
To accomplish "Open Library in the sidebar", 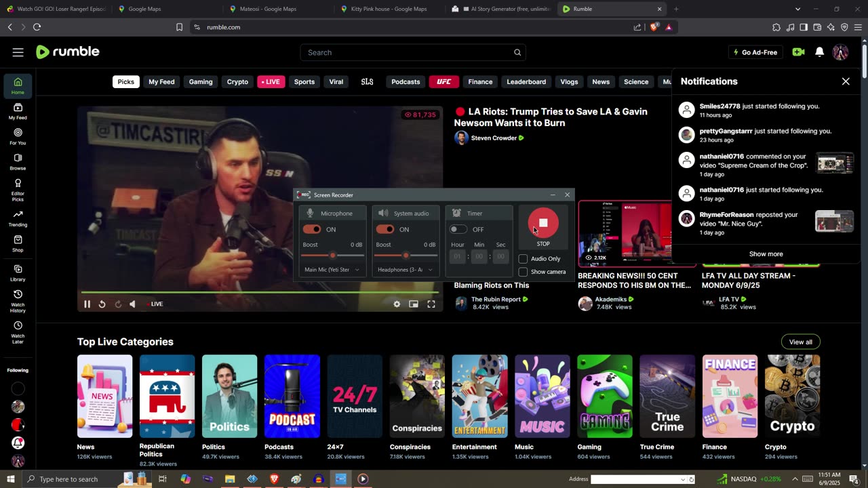I will [18, 273].
